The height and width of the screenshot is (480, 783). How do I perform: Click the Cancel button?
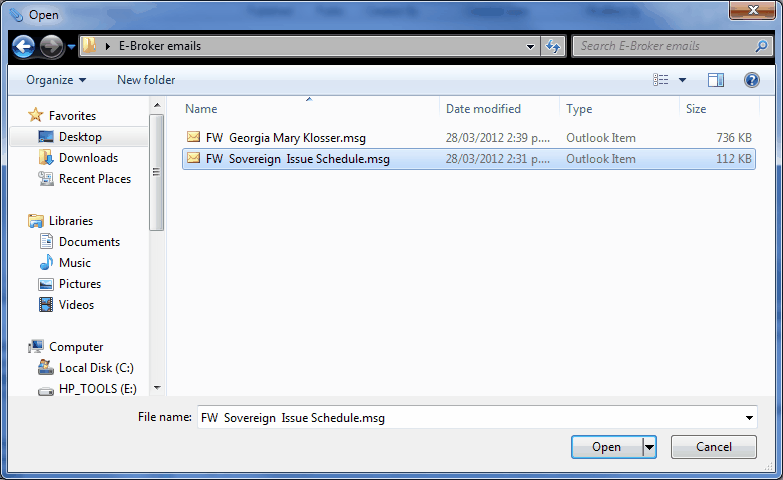click(714, 447)
